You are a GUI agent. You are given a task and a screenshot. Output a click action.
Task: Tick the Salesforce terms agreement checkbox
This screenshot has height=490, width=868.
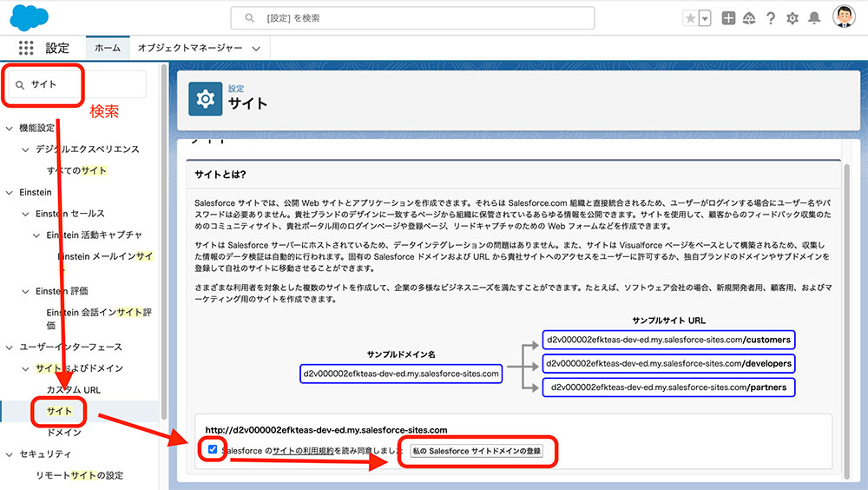click(x=213, y=449)
